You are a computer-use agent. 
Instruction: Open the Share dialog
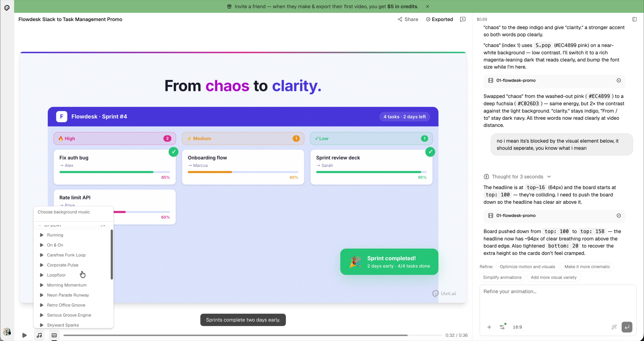(408, 19)
